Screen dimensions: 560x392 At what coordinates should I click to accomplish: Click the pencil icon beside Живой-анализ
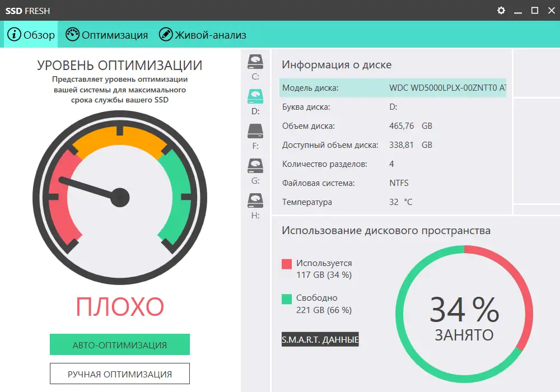[x=166, y=34]
